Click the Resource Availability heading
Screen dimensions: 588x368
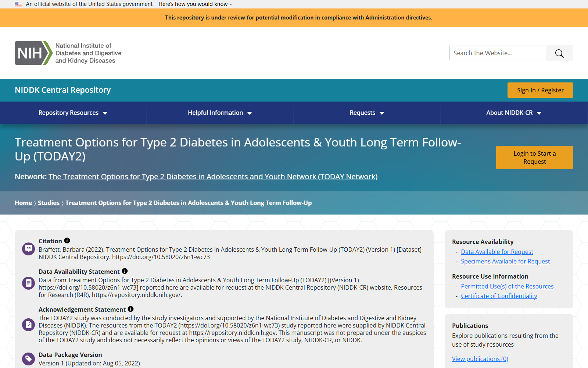point(483,242)
